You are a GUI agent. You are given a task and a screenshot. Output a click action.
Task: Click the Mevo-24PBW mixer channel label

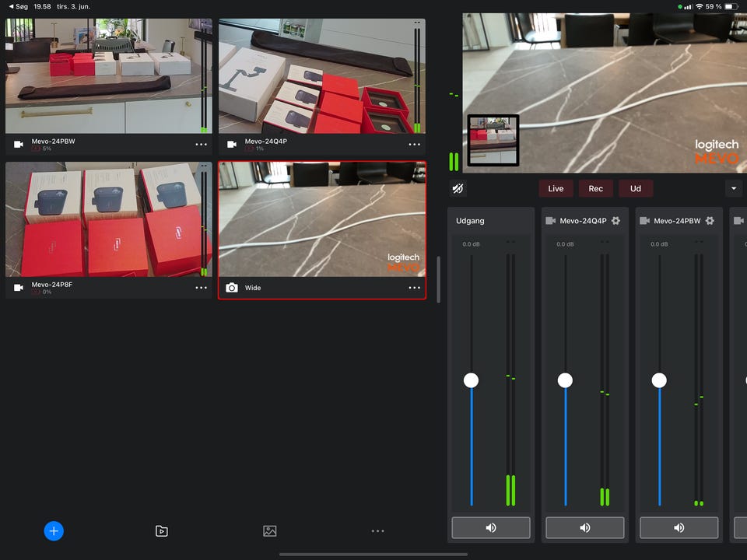(677, 220)
